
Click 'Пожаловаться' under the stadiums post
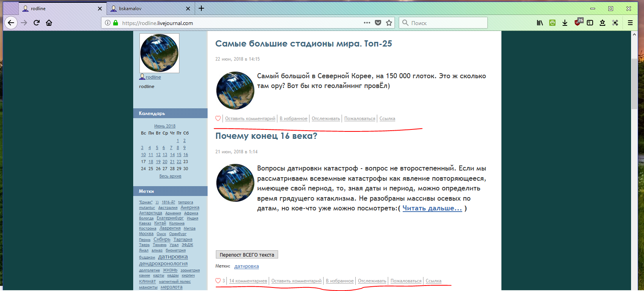point(360,119)
